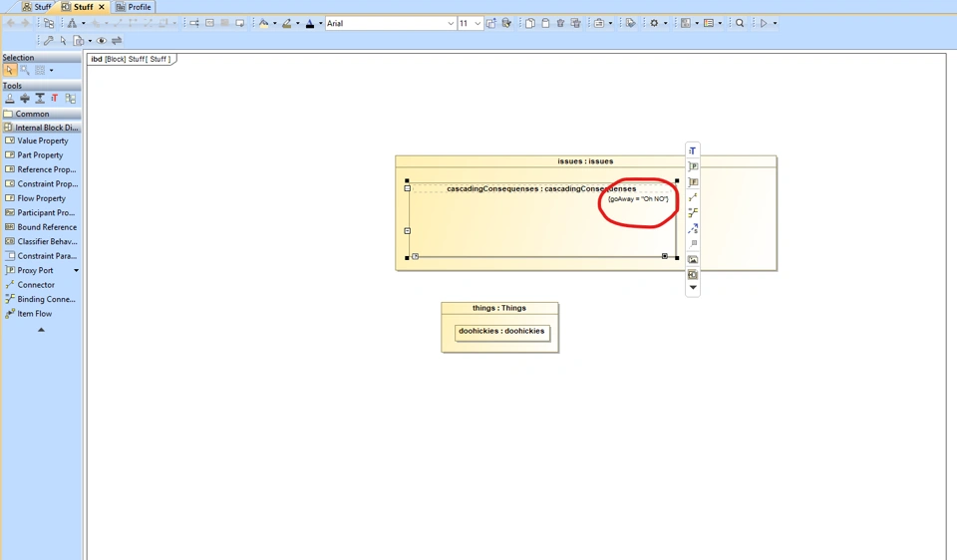
Task: Click the issues : issues block header
Action: click(x=585, y=161)
